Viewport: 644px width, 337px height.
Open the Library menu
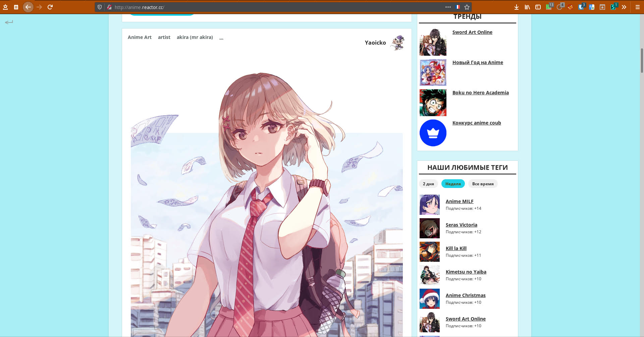[527, 7]
